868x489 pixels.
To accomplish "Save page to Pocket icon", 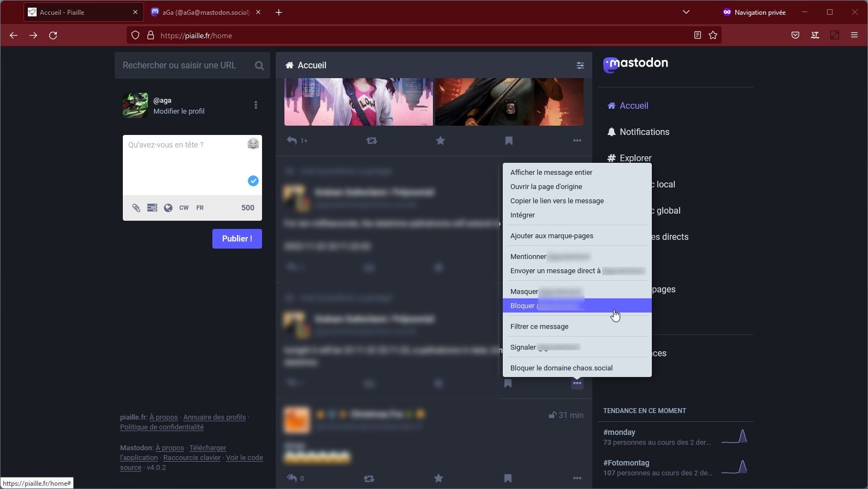I will pos(795,36).
